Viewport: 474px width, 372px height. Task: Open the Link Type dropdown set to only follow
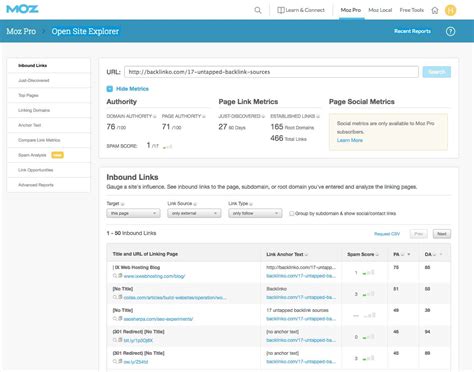click(x=255, y=213)
